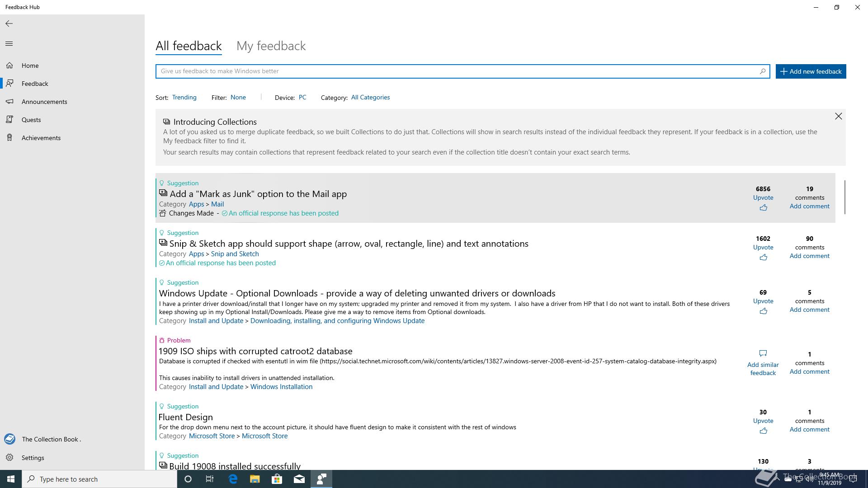Image resolution: width=868 pixels, height=488 pixels.
Task: Switch to All feedback tab
Action: [x=189, y=46]
